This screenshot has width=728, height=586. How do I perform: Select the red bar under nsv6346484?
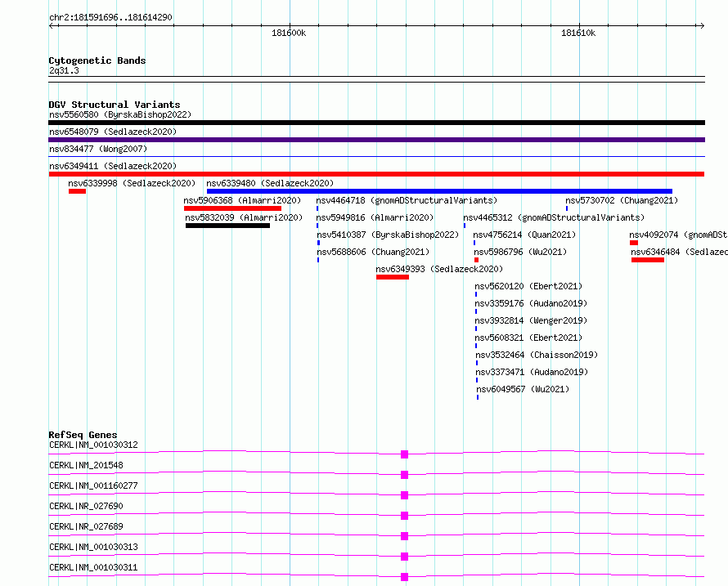click(648, 260)
